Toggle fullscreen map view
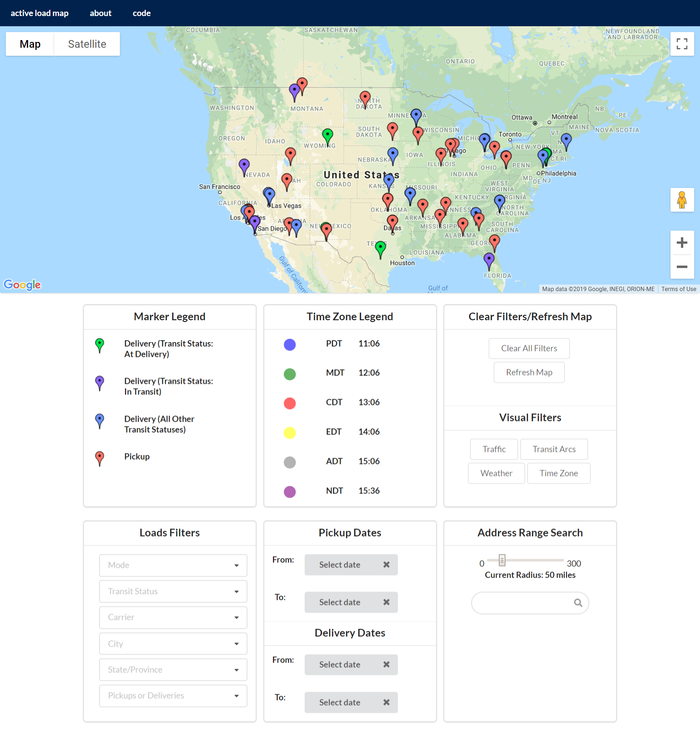700x733 pixels. pyautogui.click(x=682, y=44)
